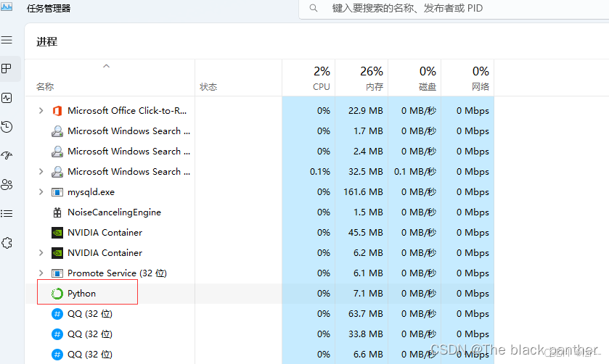609x364 pixels.
Task: Click icon of Windows Search using 2.4 MB
Action: click(x=57, y=152)
